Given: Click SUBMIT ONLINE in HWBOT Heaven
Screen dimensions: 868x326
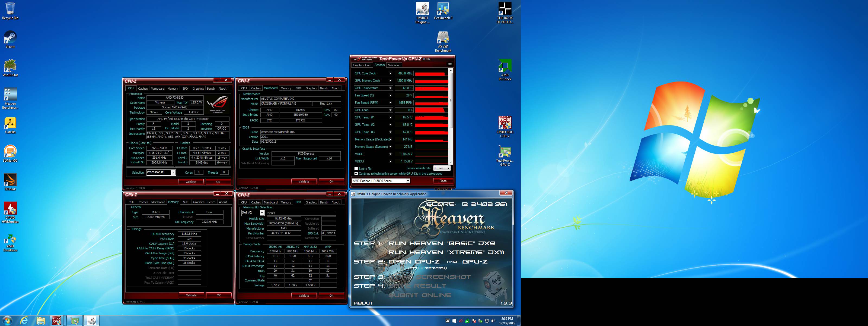Looking at the screenshot, I should click(420, 295).
